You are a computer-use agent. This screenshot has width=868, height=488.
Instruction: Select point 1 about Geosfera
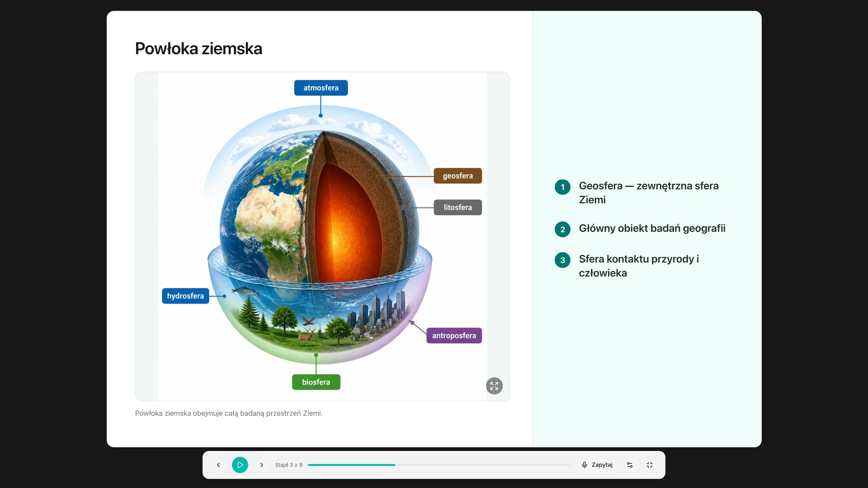pyautogui.click(x=648, y=193)
